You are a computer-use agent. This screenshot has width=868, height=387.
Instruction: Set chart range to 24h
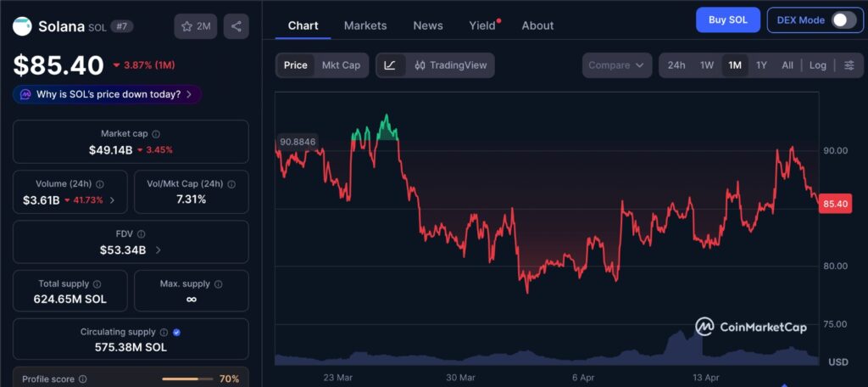click(676, 65)
